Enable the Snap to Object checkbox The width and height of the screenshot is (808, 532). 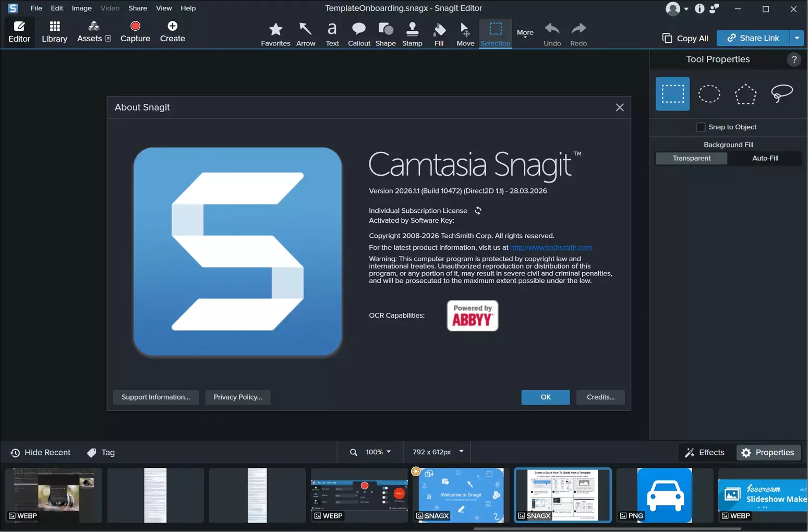[701, 127]
